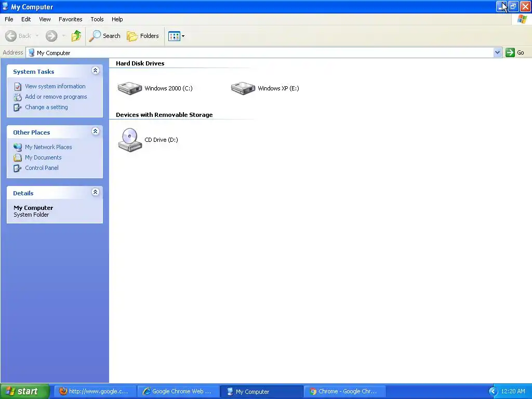Click Change a setting link
The image size is (532, 399).
(46, 107)
